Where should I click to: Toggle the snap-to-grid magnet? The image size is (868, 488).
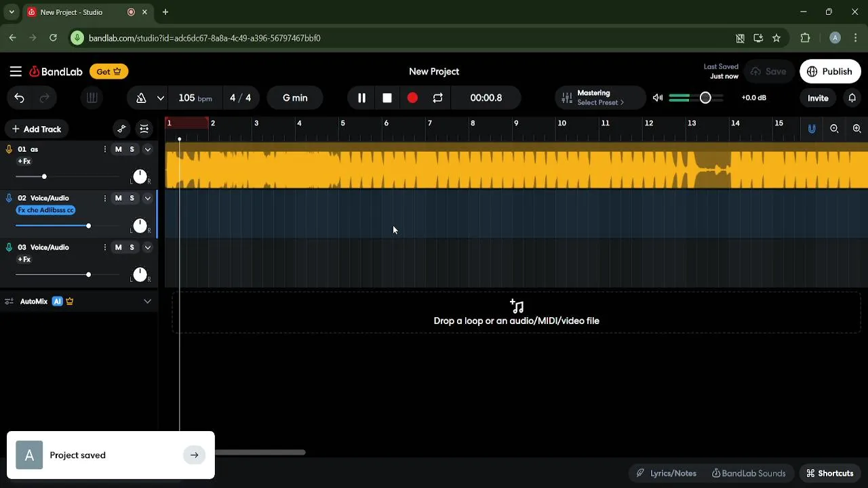[812, 129]
